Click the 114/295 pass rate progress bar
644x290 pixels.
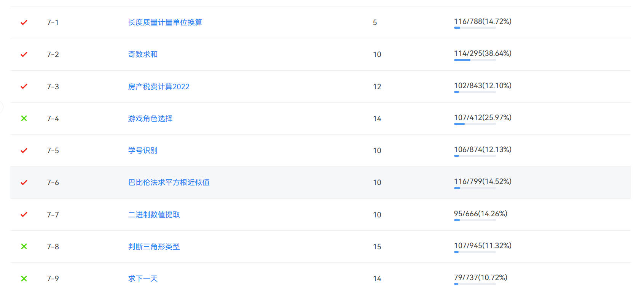coord(475,60)
